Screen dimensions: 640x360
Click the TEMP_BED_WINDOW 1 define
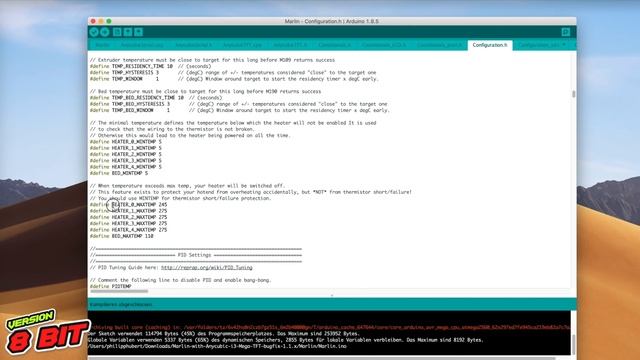(130, 110)
